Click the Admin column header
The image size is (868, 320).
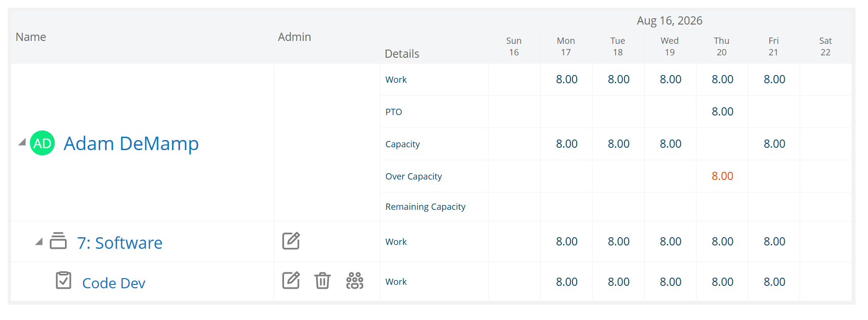point(295,37)
